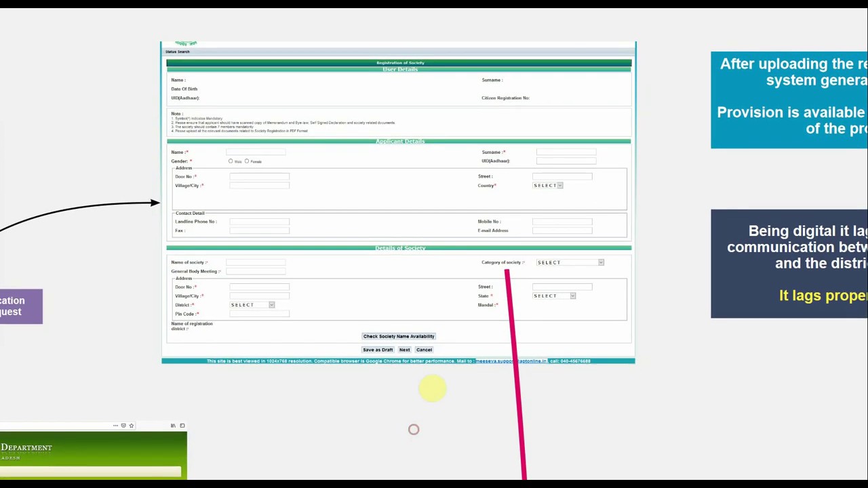Open the Status Search menu

(178, 52)
